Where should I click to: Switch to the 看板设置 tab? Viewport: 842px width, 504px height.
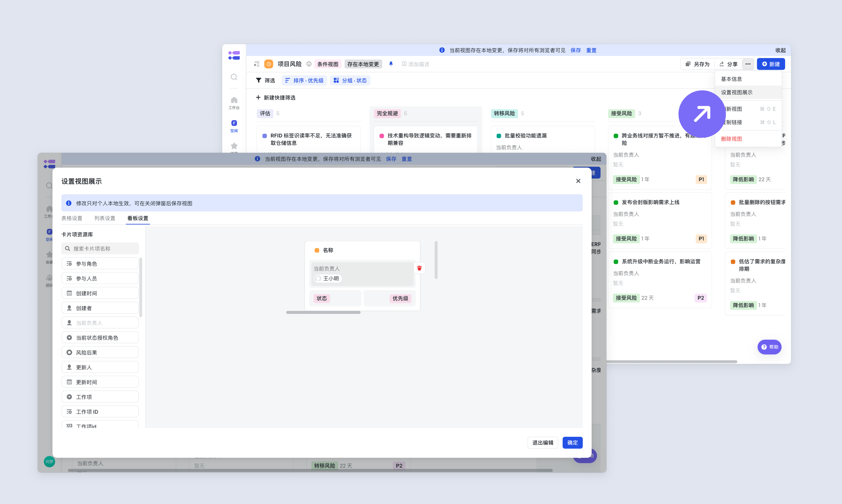pyautogui.click(x=138, y=218)
